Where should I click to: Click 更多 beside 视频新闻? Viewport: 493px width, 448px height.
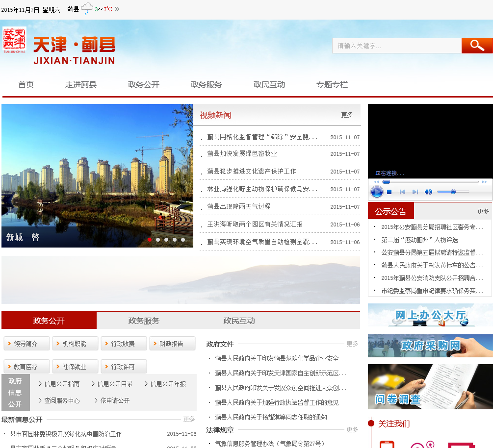click(x=347, y=115)
